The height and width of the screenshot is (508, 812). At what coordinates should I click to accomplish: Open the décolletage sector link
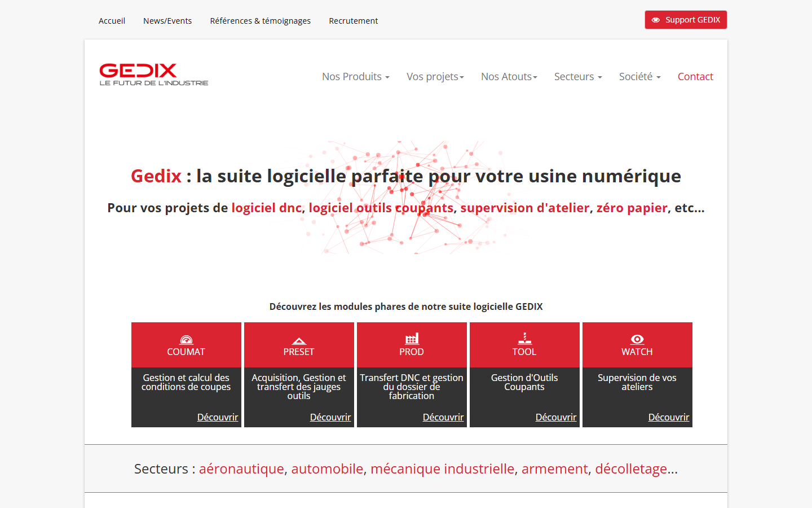(631, 469)
